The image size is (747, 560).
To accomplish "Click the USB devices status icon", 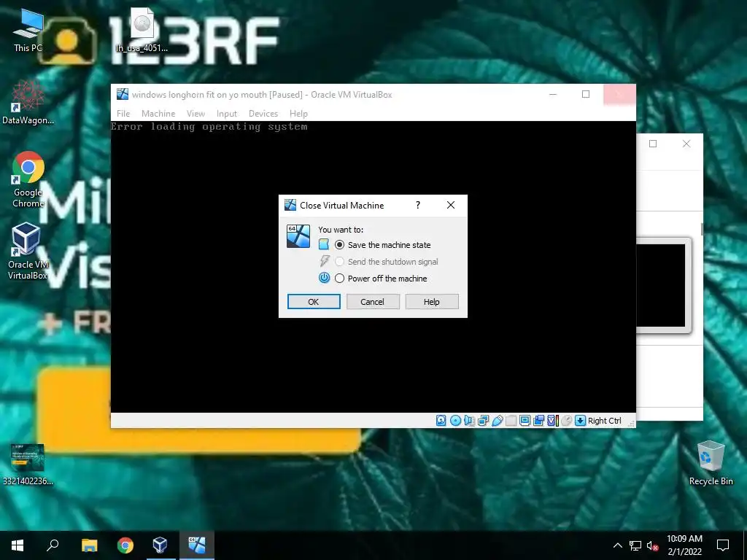I will [498, 421].
